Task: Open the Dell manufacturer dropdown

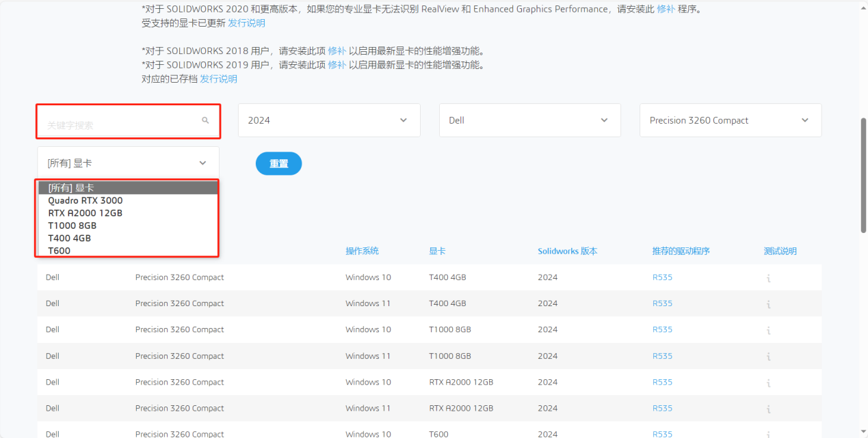Action: pyautogui.click(x=529, y=120)
